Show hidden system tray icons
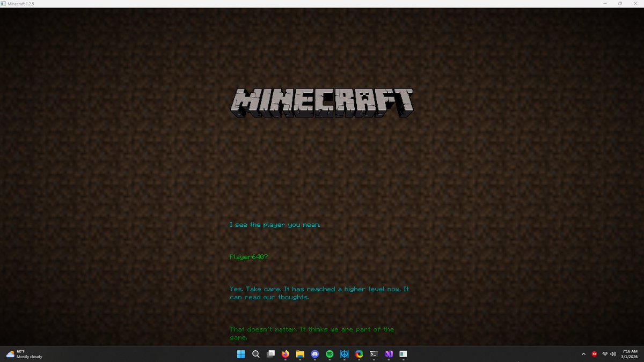 pos(583,354)
